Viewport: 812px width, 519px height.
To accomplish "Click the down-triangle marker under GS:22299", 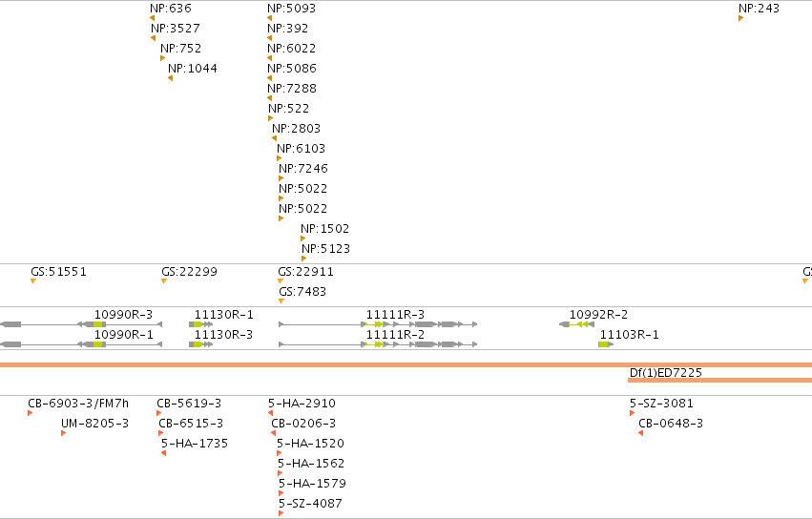I will point(164,281).
